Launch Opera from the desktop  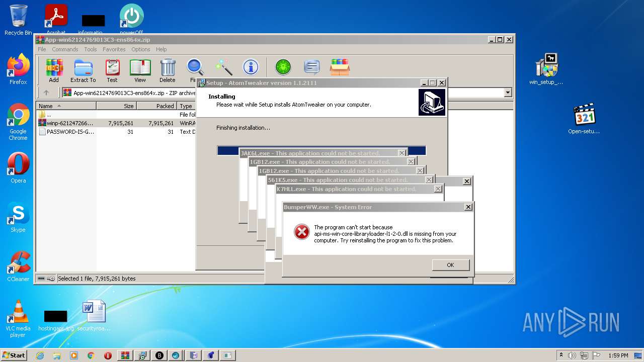tap(18, 168)
